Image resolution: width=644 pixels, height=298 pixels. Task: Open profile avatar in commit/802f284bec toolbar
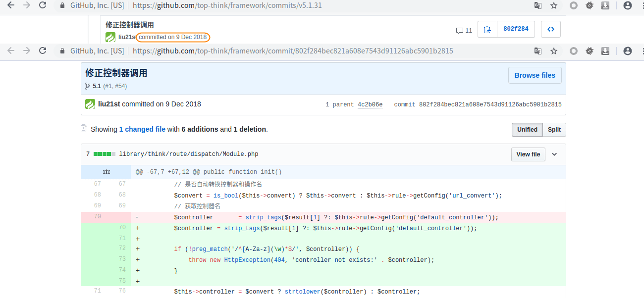(628, 51)
